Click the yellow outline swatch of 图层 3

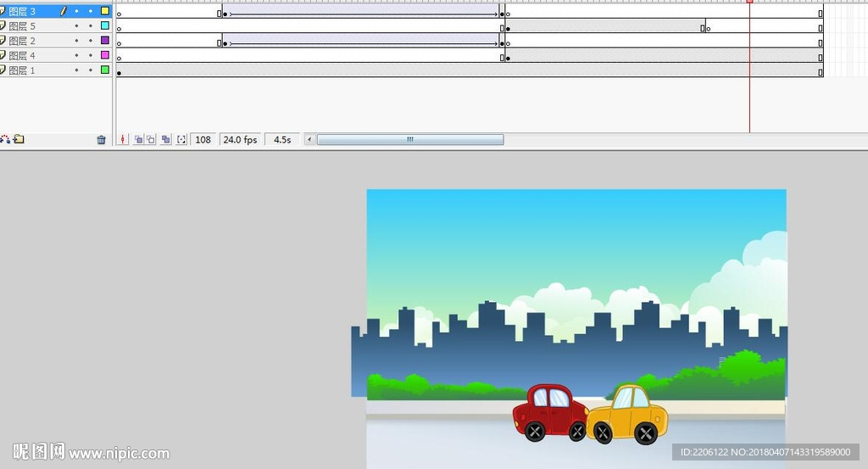[105, 11]
